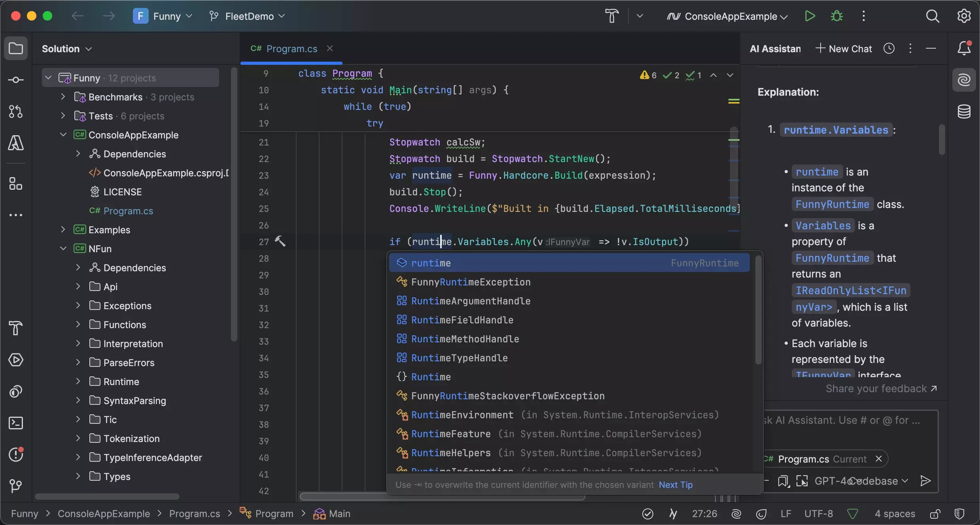Image resolution: width=980 pixels, height=525 pixels.
Task: Open search via magnifier icon top right
Action: coord(933,16)
